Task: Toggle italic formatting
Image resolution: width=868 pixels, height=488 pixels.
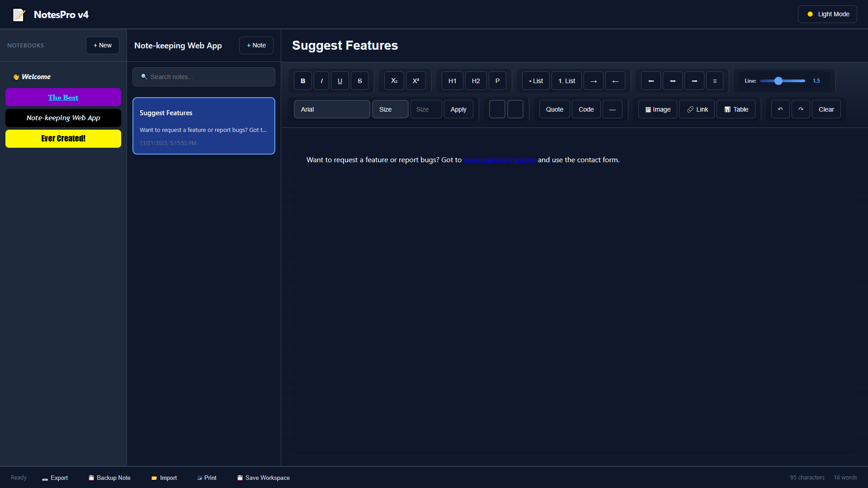Action: [x=321, y=81]
